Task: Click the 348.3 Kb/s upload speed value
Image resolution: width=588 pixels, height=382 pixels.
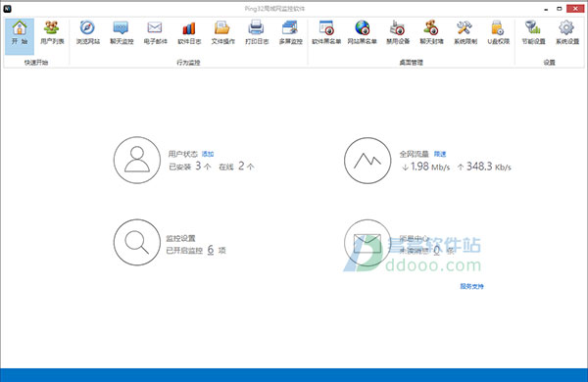Action: pos(484,167)
